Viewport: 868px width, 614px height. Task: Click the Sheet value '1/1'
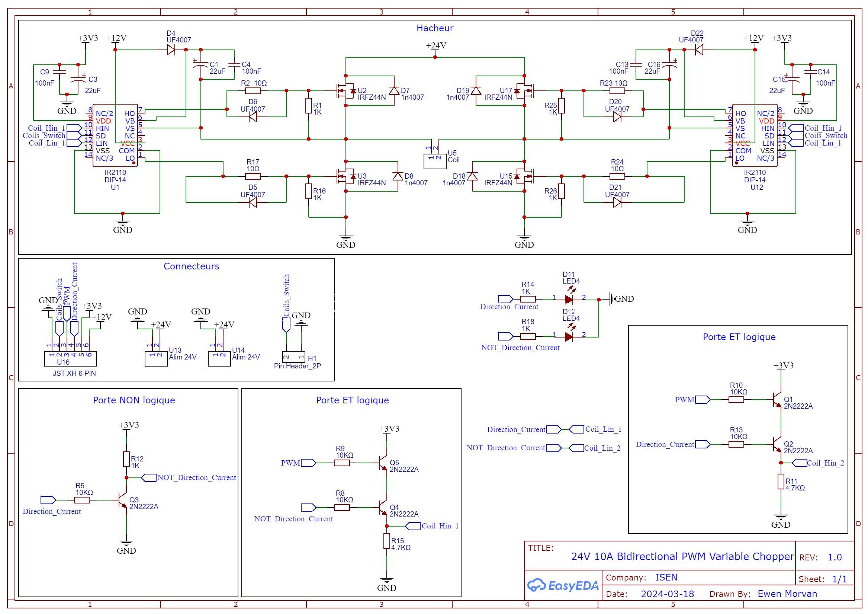pyautogui.click(x=839, y=579)
